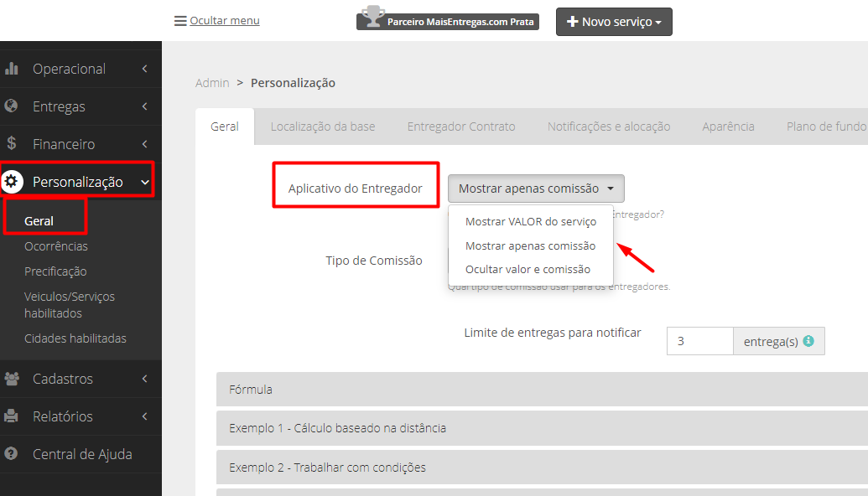Screen dimensions: 868x496
Task: Switch to the Localização da base tab
Action: (323, 127)
